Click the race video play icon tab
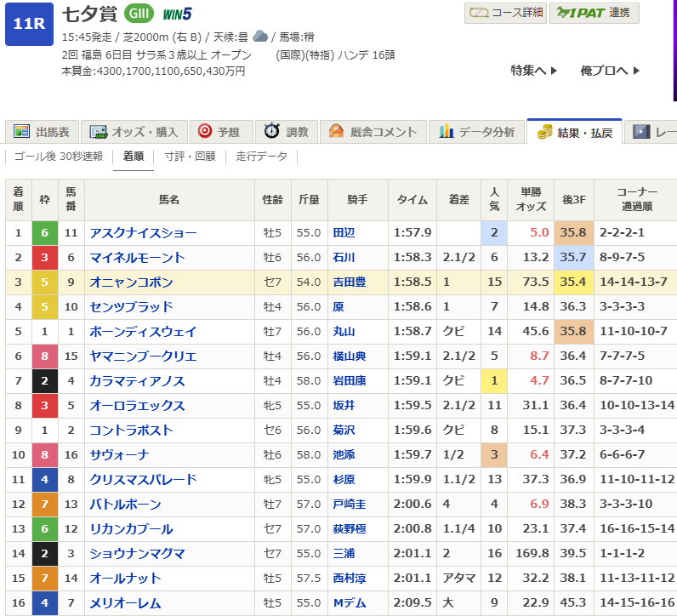The height and width of the screenshot is (616, 677). point(641,131)
